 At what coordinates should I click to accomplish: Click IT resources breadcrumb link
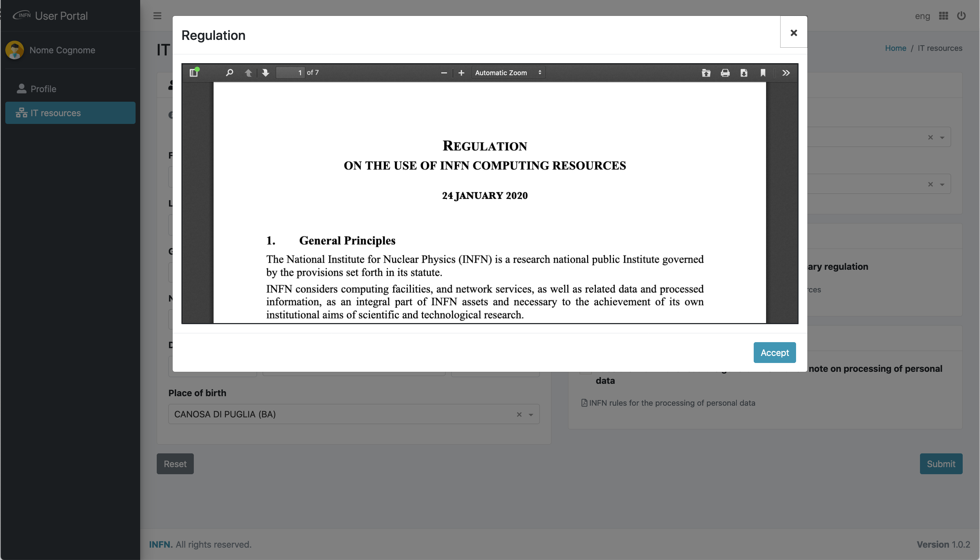(x=939, y=48)
